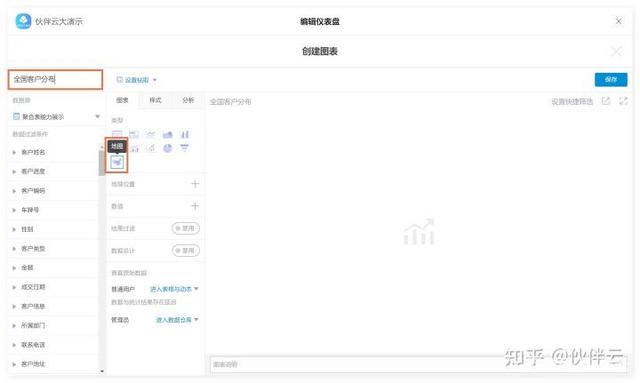Click the add icon for 地理位置

(x=195, y=184)
